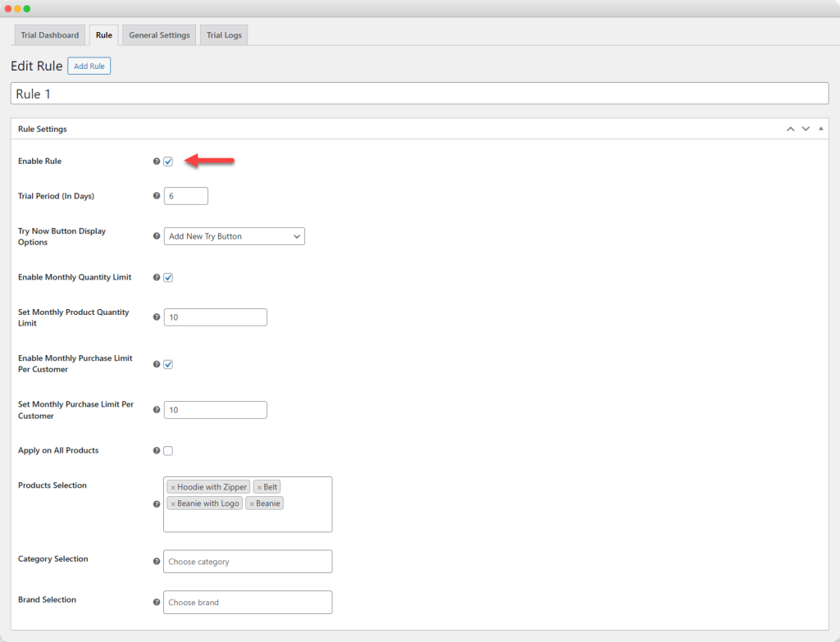
Task: Click help icon beside Trial Period field
Action: click(157, 196)
